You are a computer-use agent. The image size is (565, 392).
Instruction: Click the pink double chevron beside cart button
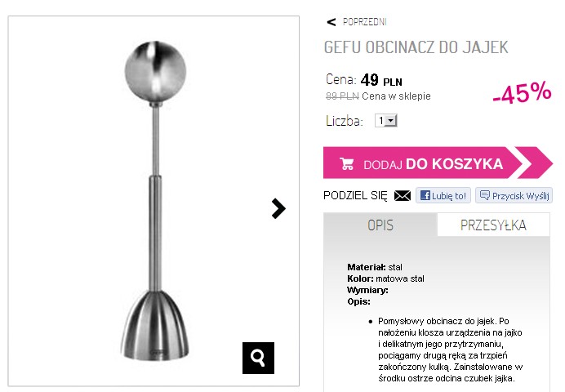tap(534, 163)
